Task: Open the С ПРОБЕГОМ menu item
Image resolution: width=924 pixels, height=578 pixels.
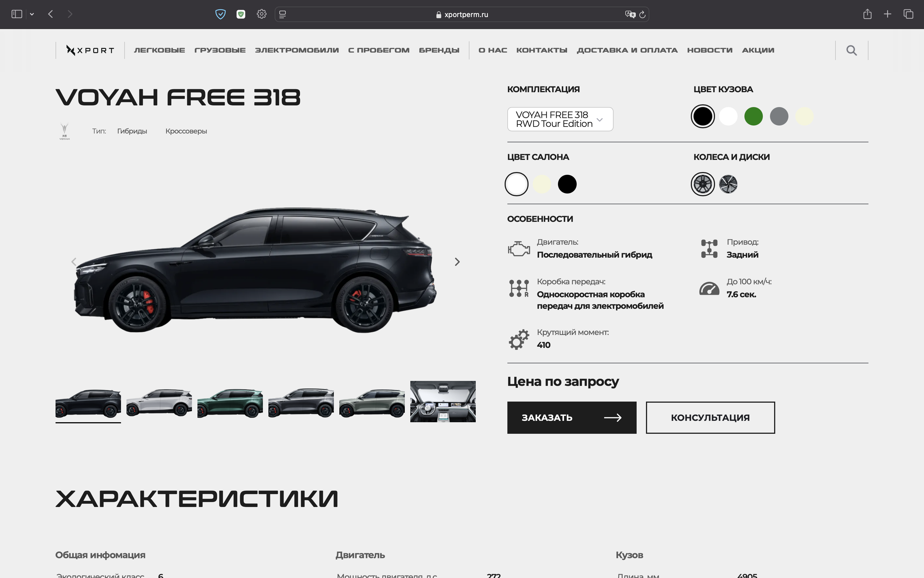Action: click(379, 50)
